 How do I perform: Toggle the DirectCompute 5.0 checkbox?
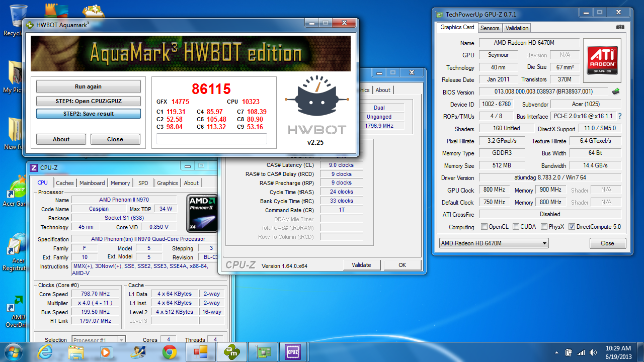(x=571, y=227)
